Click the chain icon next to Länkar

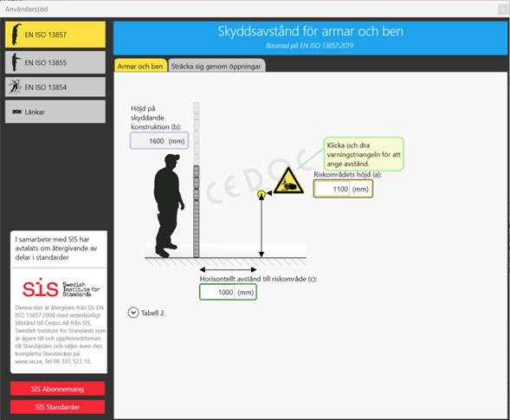pyautogui.click(x=17, y=112)
